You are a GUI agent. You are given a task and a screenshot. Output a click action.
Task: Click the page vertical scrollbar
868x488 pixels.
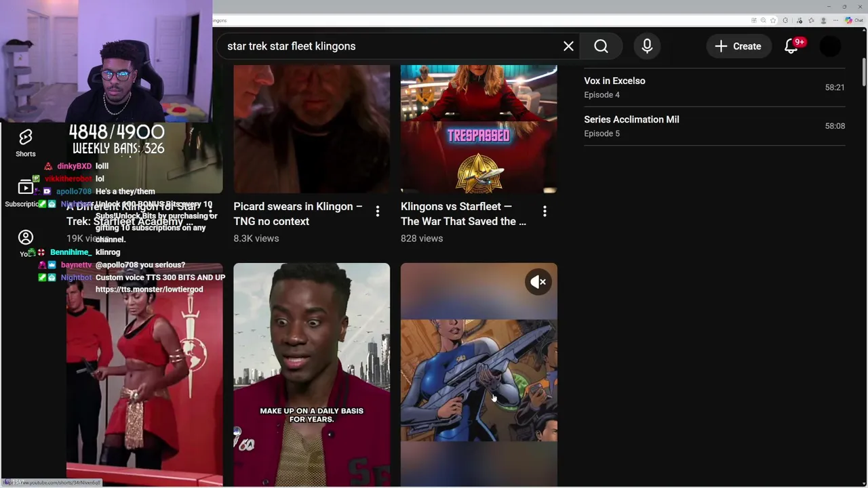(864, 72)
